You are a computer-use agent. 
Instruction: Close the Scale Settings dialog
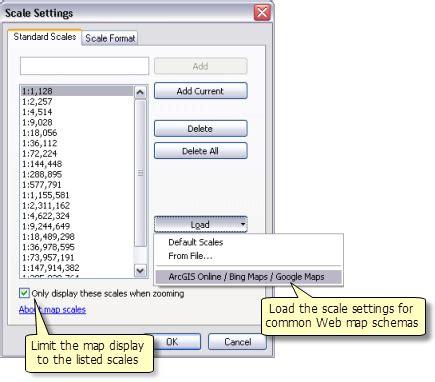pyautogui.click(x=262, y=13)
